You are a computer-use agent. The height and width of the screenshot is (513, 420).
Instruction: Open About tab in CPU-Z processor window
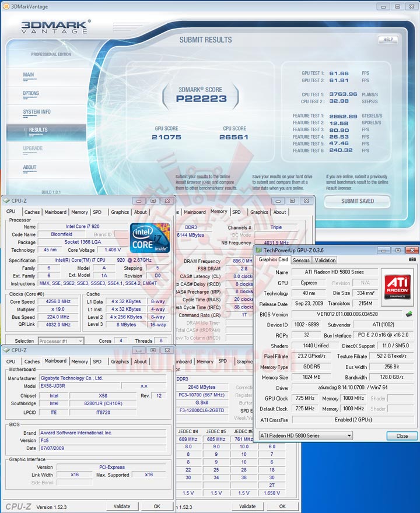click(x=141, y=212)
